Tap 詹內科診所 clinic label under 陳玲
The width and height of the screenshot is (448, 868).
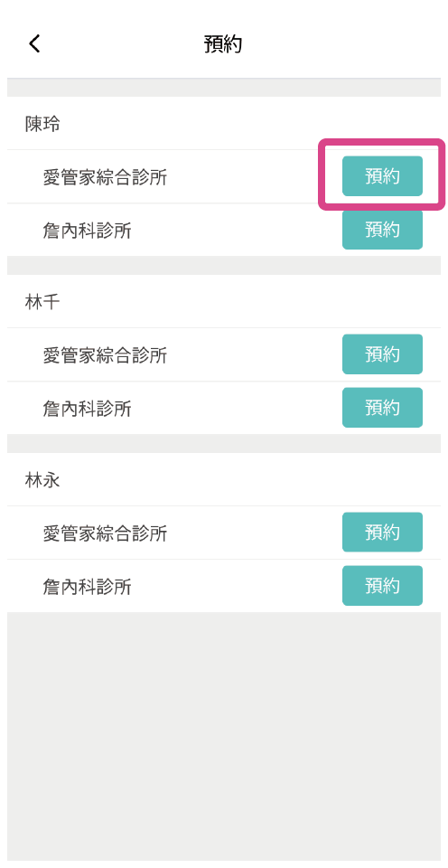88,231
